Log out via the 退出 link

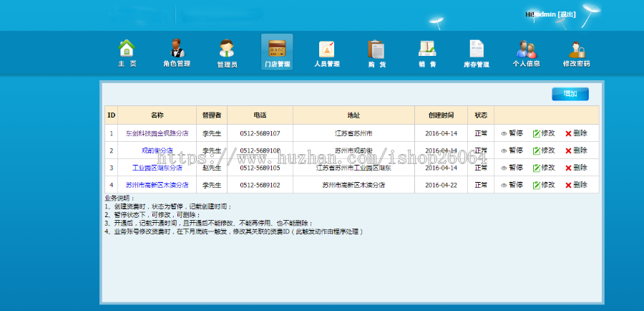567,14
